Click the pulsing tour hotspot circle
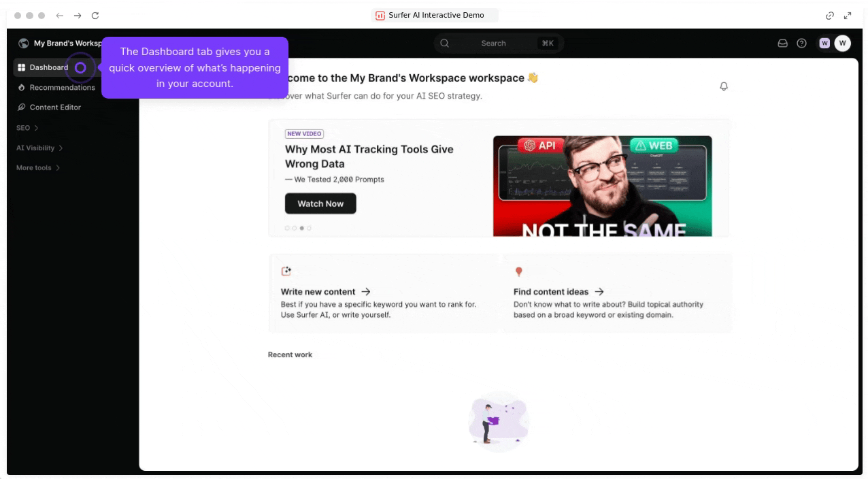The image size is (868, 479). 80,67
